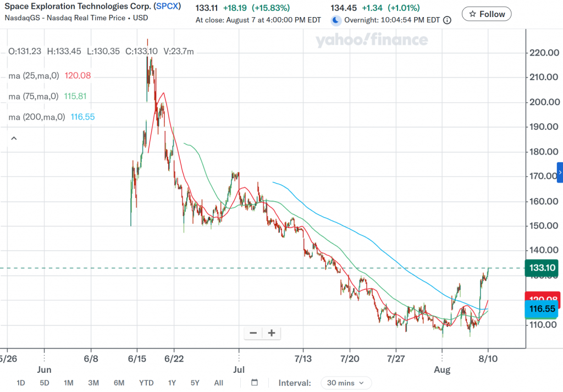Click the Follow star button

[x=487, y=14]
